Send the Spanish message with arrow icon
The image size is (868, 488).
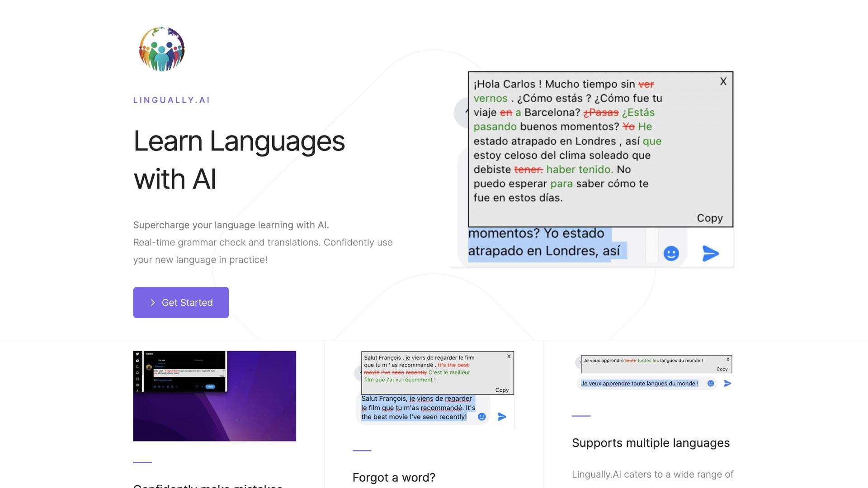(710, 253)
